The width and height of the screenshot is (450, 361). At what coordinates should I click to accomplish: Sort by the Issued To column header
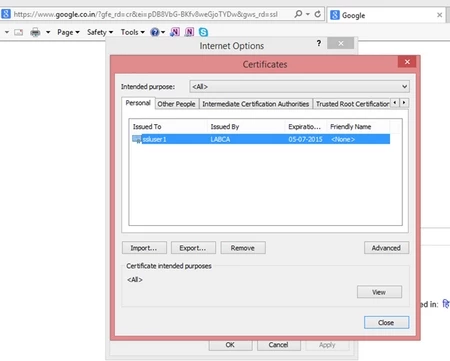(x=168, y=127)
